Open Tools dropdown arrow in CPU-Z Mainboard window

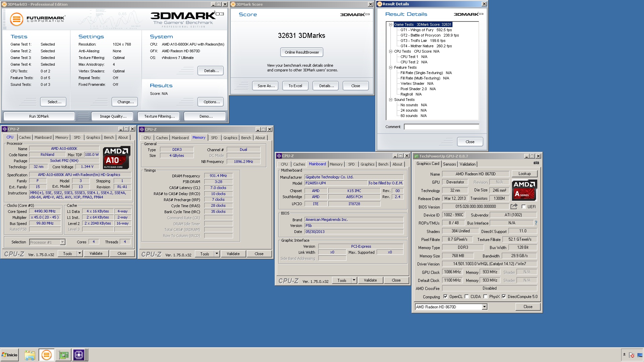pos(354,280)
